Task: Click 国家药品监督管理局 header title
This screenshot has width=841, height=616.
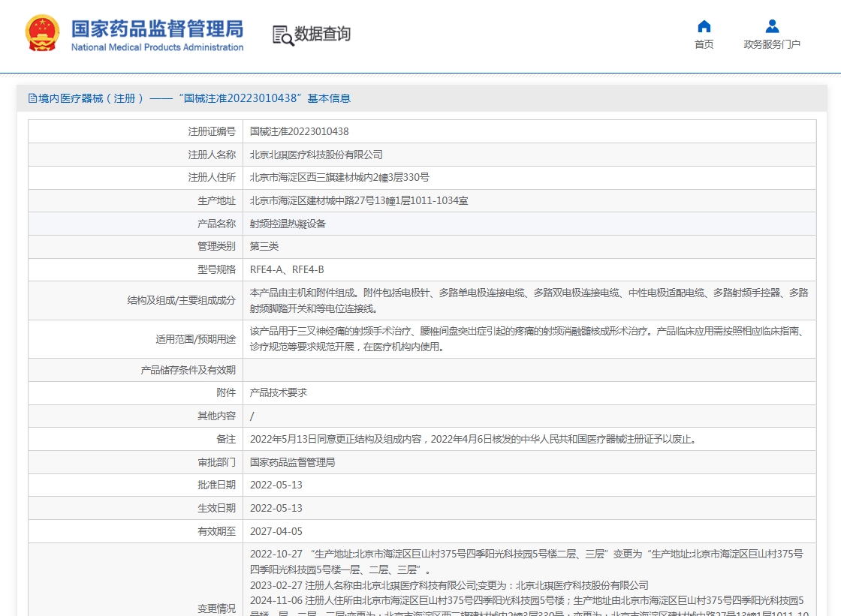Action: click(x=157, y=29)
